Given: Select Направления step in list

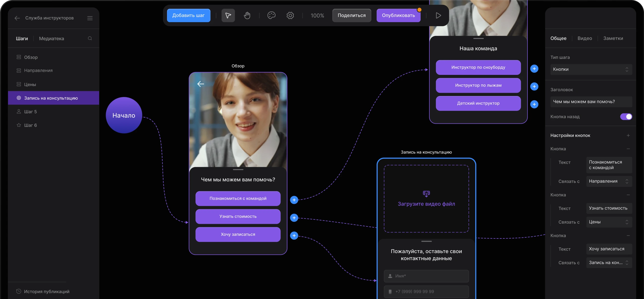Looking at the screenshot, I should 53,71.
